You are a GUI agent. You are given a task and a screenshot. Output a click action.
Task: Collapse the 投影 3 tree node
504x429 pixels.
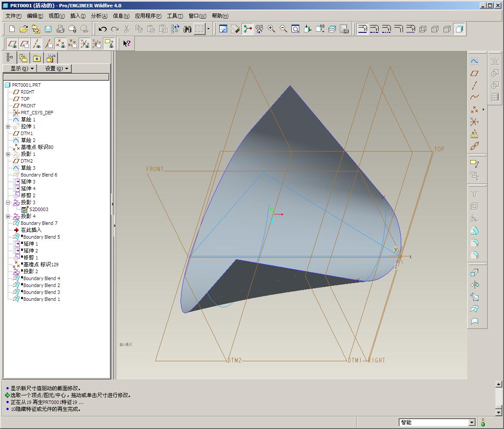coord(8,202)
